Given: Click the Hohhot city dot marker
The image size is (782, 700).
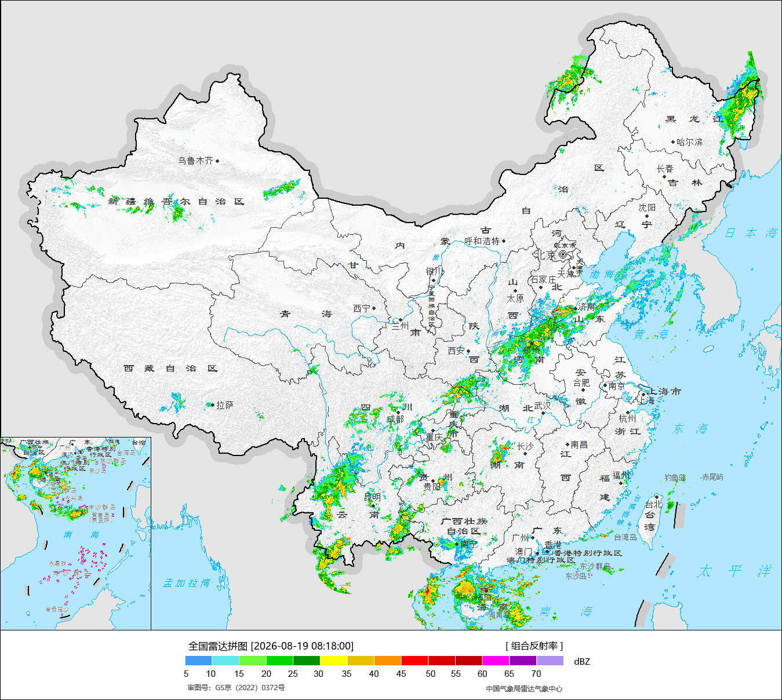Looking at the screenshot, I should pyautogui.click(x=503, y=241).
